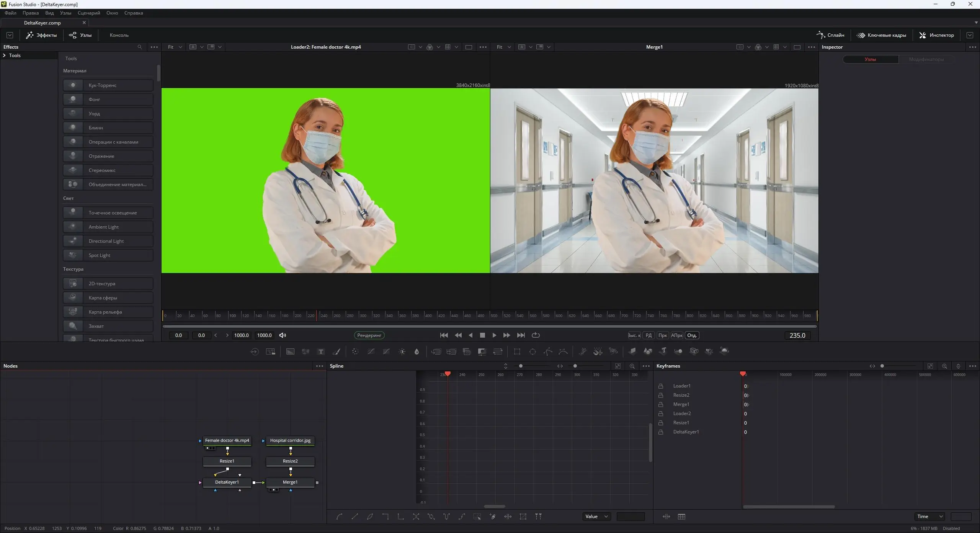Switch to the Модификаторы inspector tab

[x=926, y=59]
